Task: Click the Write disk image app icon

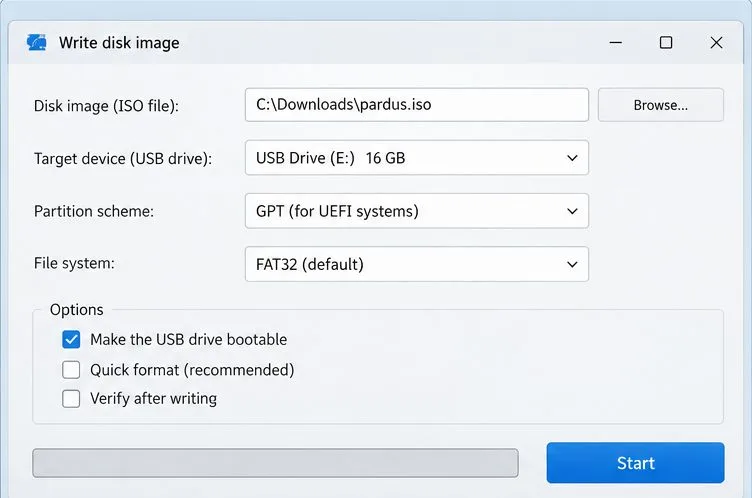Action: [x=36, y=43]
